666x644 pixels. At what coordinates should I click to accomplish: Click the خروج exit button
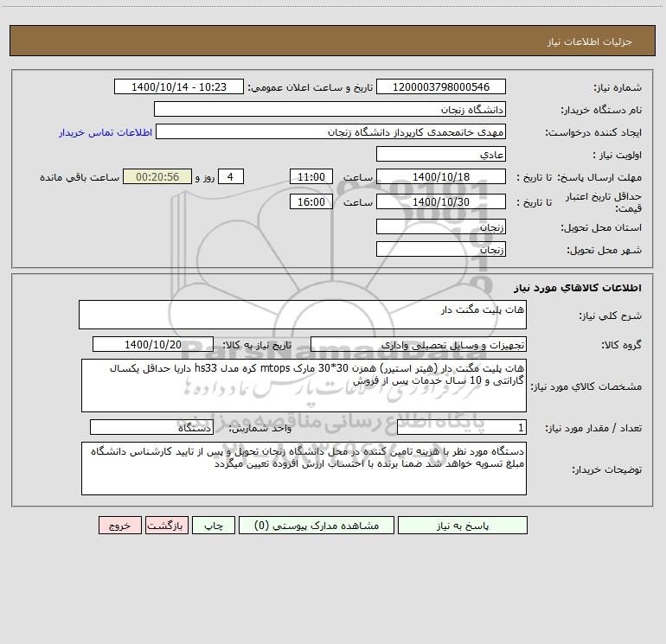pos(119,525)
